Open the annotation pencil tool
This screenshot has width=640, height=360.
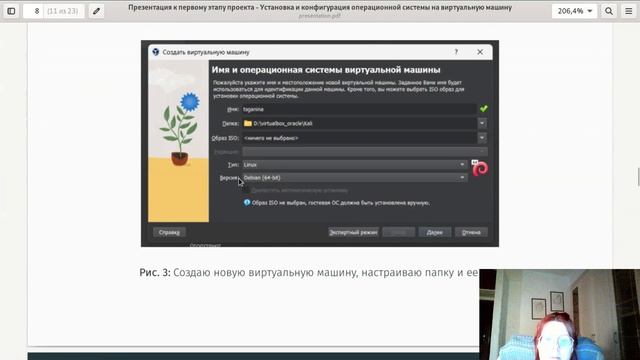(96, 11)
